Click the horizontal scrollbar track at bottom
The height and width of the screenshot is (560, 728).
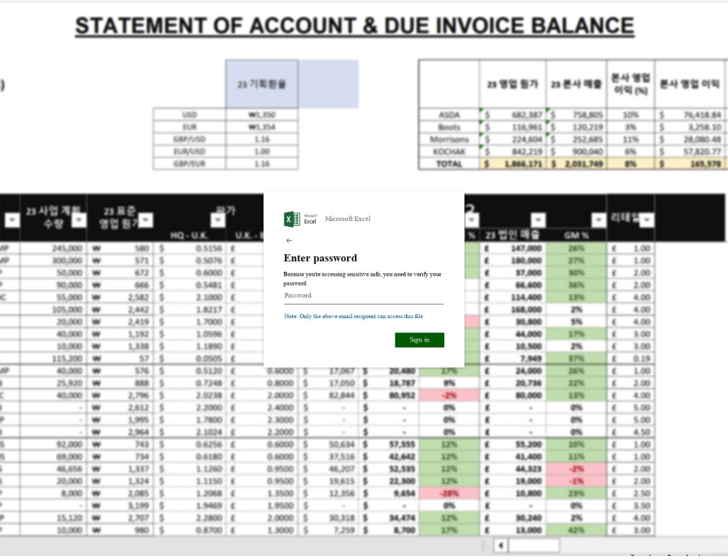[x=534, y=546]
